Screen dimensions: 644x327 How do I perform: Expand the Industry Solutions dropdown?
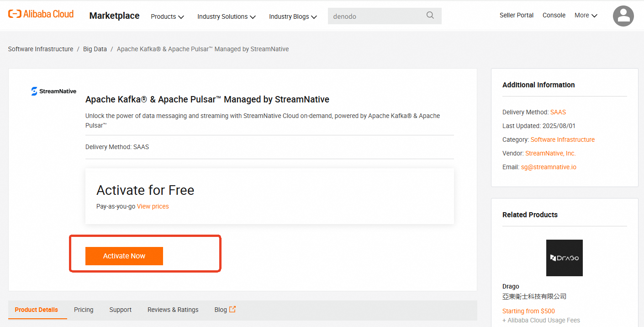pyautogui.click(x=226, y=16)
